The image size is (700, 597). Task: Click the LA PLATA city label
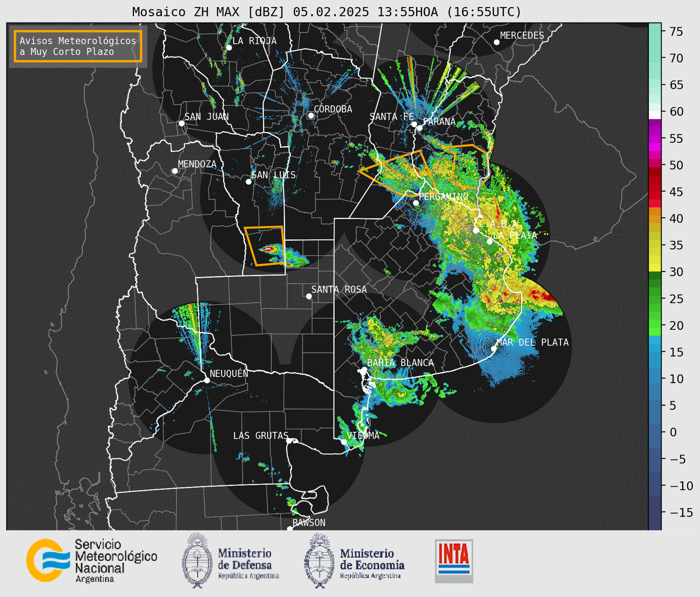(x=515, y=235)
